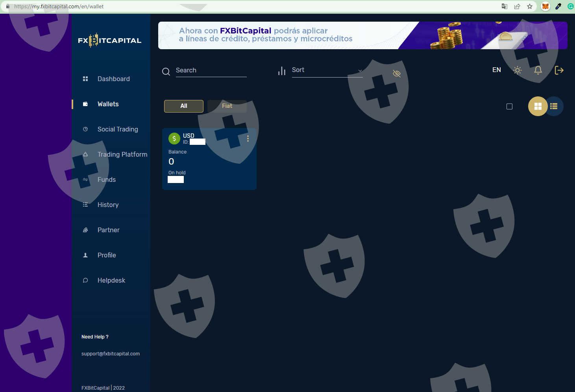Click the FXBitCapital logo
Screen dimensions: 575x392
coord(109,40)
